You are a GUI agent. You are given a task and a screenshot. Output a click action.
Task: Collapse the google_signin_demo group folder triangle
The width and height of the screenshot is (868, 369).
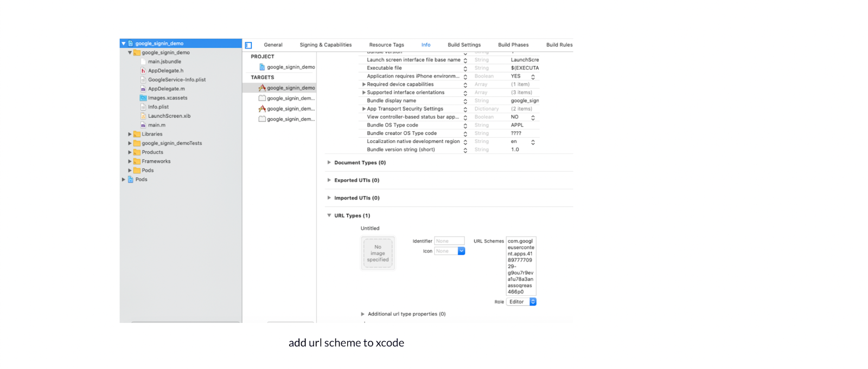pos(130,53)
